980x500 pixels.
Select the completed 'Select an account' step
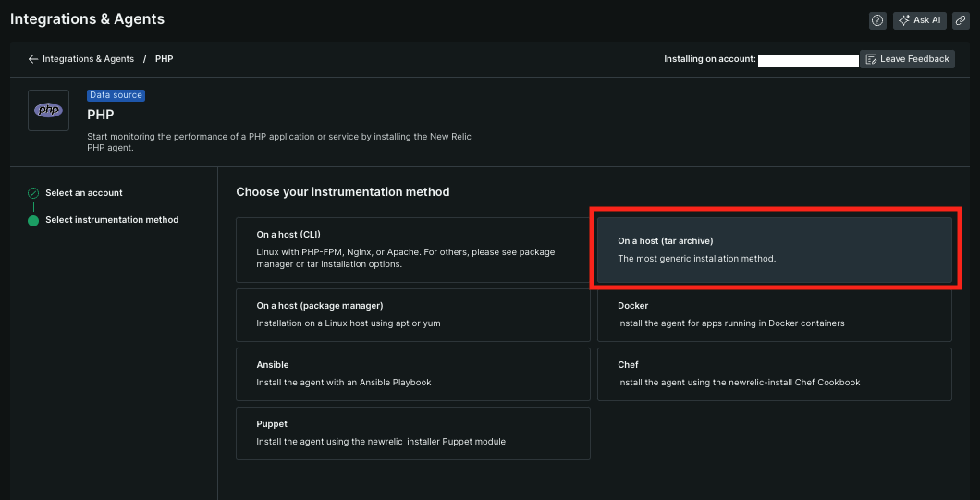(84, 193)
